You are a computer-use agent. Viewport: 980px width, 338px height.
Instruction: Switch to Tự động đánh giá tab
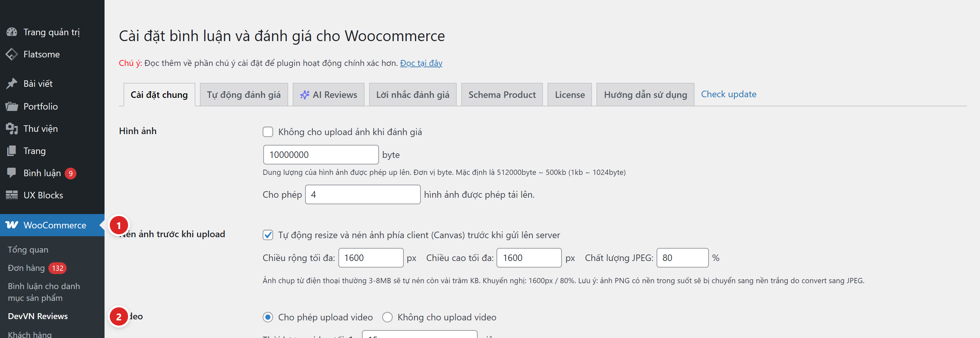244,95
